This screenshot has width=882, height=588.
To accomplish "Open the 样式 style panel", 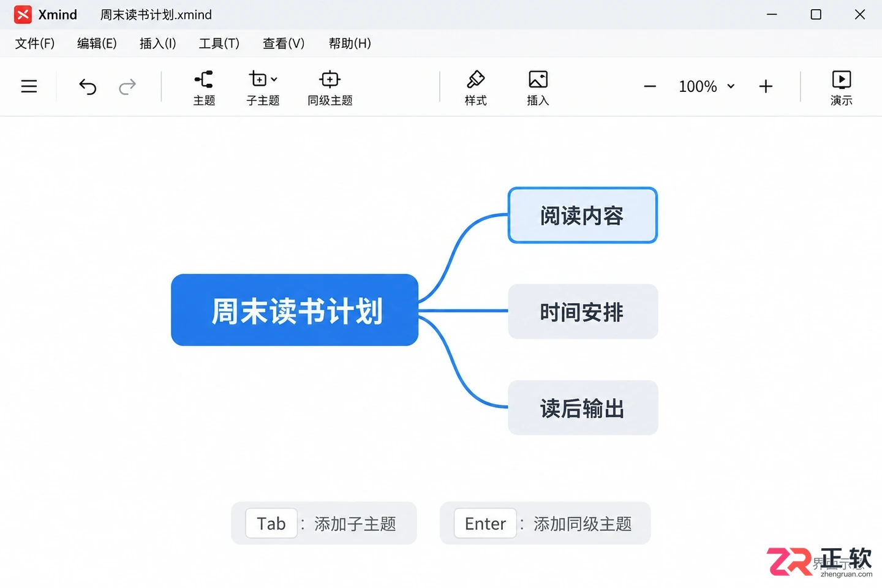I will pyautogui.click(x=476, y=88).
